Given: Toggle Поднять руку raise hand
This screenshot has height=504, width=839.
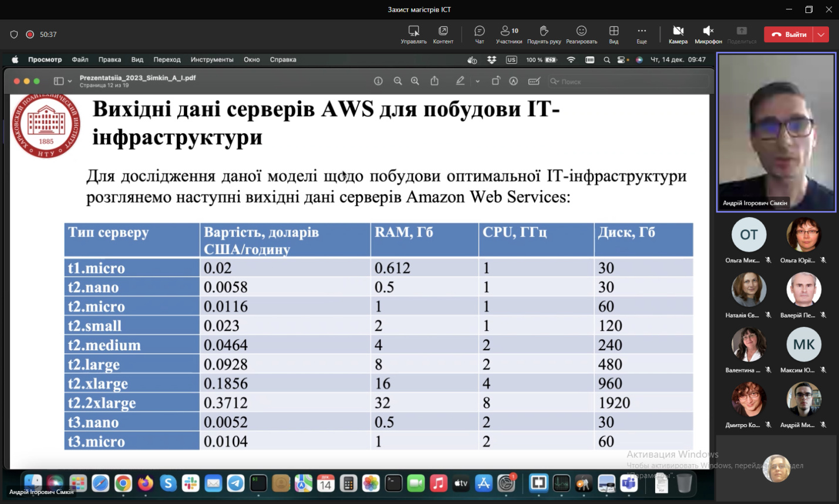Looking at the screenshot, I should (x=544, y=34).
